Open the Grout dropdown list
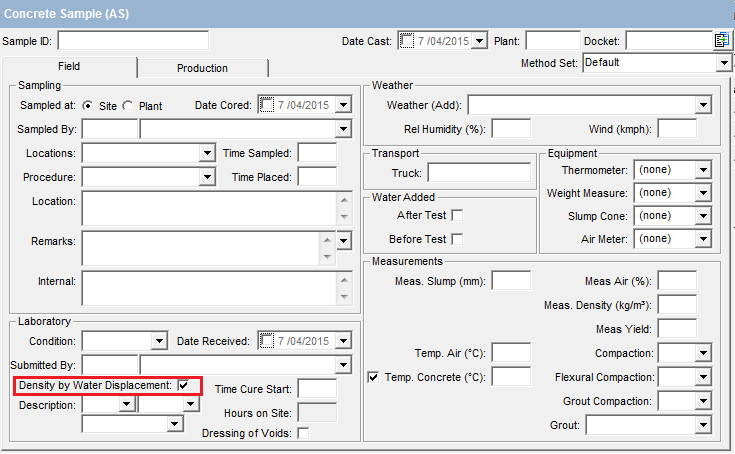735x454 pixels. [703, 425]
